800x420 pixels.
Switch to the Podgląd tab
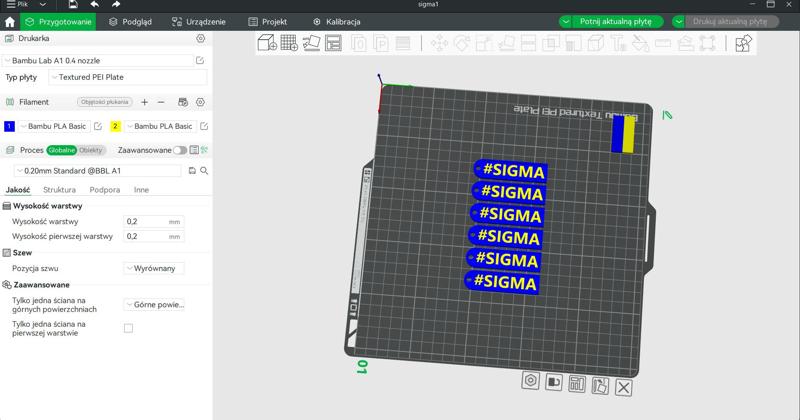pyautogui.click(x=131, y=22)
